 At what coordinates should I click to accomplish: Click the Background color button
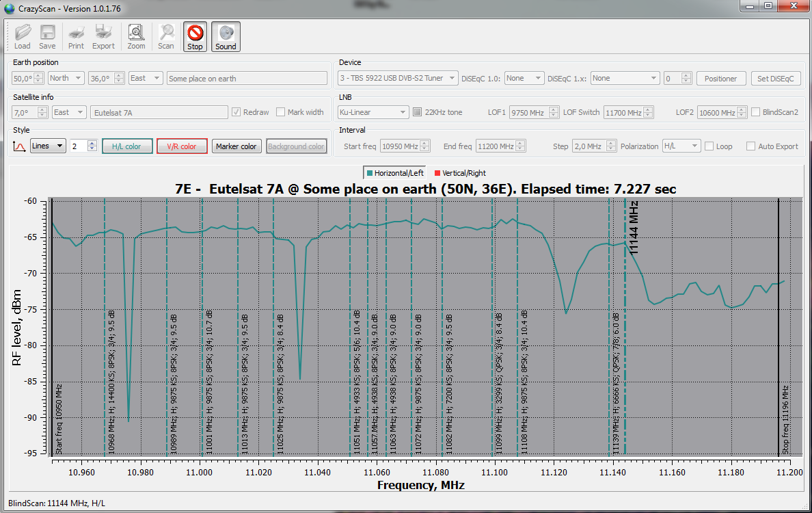[x=296, y=146]
